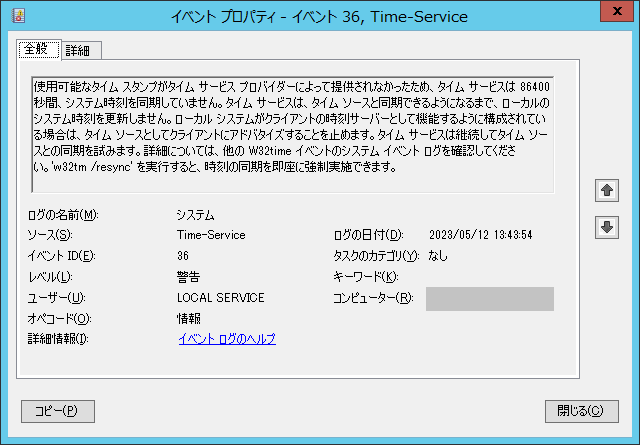The height and width of the screenshot is (445, 640).
Task: Click the コンピューター(R) label
Action: click(x=373, y=298)
